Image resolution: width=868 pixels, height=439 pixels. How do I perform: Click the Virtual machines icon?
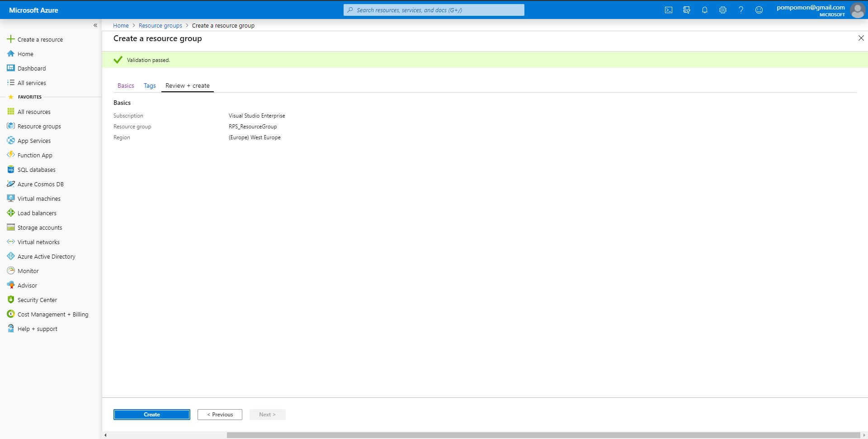tap(11, 198)
